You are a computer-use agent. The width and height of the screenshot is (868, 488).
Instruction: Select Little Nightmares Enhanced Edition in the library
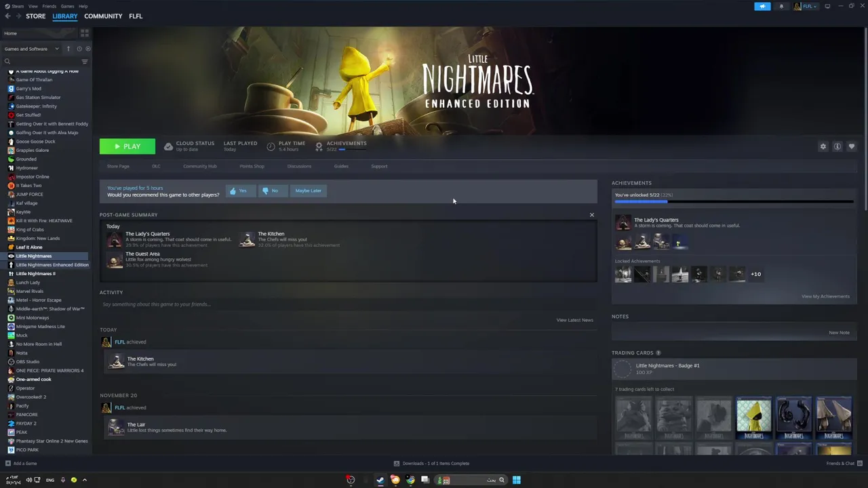[x=52, y=265]
